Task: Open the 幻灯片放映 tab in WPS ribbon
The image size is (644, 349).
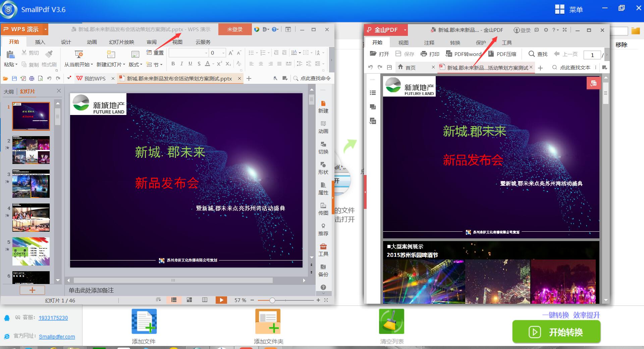Action: tap(122, 42)
